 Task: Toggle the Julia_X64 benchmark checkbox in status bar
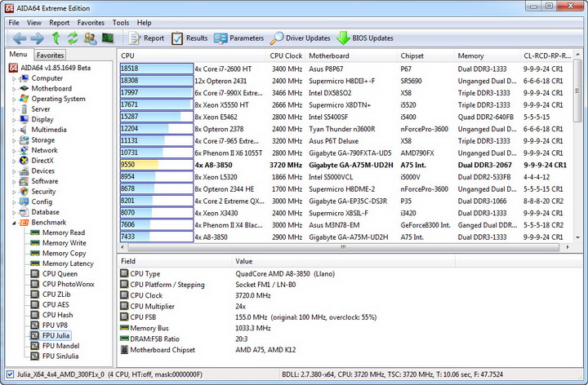click(10, 374)
